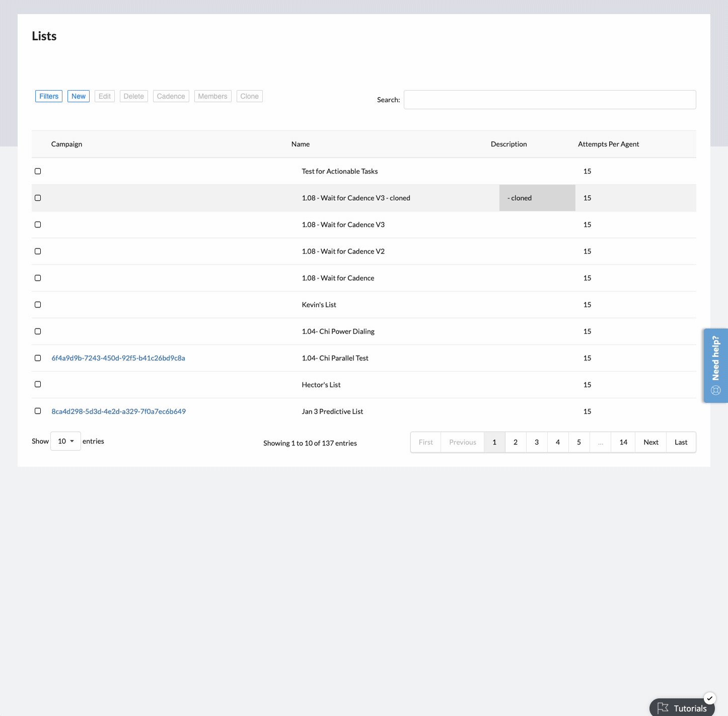
Task: Open the Filters panel
Action: click(49, 96)
